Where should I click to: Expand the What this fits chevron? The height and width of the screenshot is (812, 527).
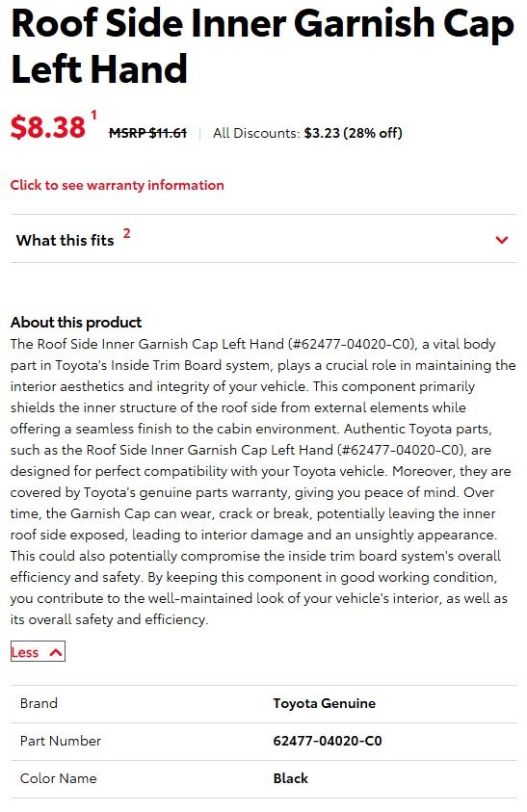[501, 240]
